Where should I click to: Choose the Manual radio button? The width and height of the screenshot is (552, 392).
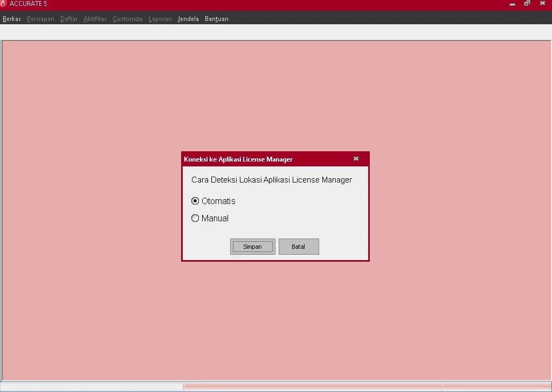click(195, 218)
